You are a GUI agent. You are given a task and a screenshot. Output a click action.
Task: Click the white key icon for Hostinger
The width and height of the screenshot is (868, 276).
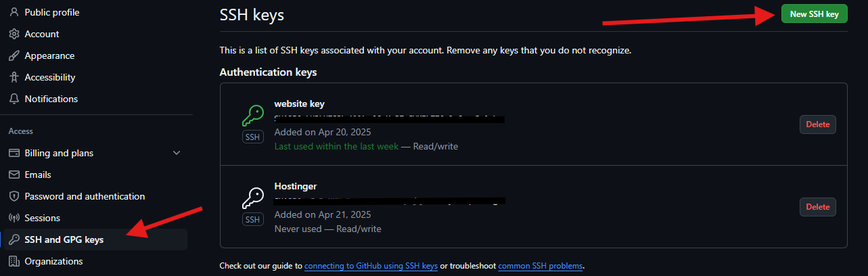click(x=252, y=198)
